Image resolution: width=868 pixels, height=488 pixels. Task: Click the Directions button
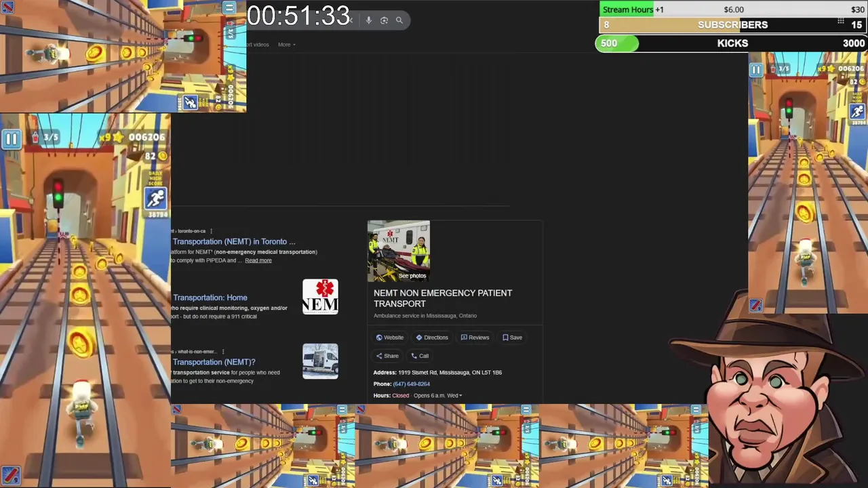432,338
